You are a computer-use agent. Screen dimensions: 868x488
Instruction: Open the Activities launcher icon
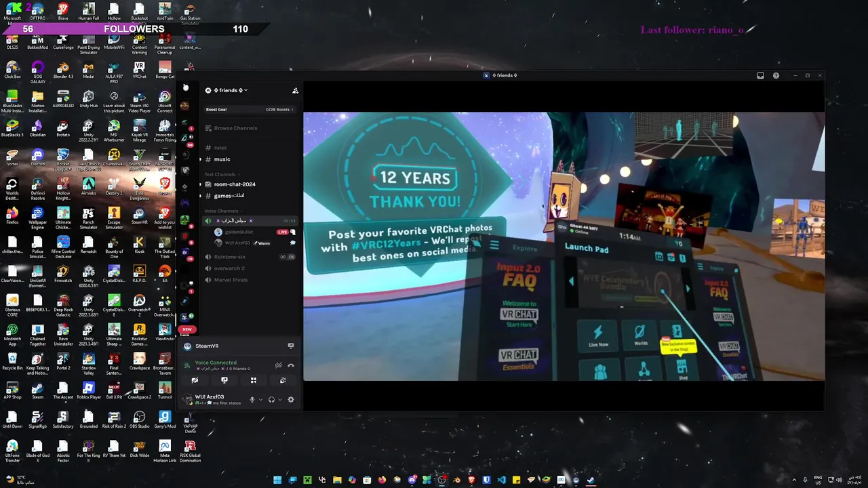(x=254, y=380)
